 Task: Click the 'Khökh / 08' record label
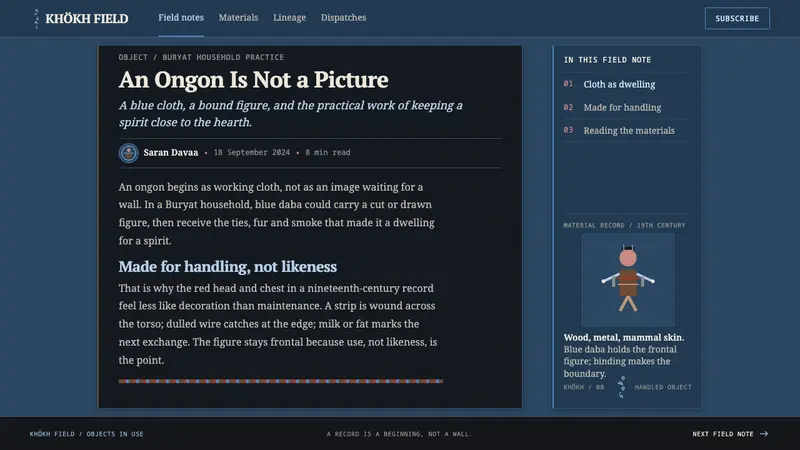tap(584, 387)
